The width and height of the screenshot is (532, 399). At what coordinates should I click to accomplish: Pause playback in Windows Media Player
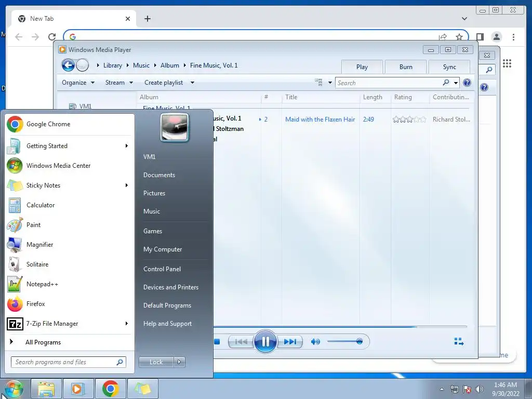click(x=265, y=341)
